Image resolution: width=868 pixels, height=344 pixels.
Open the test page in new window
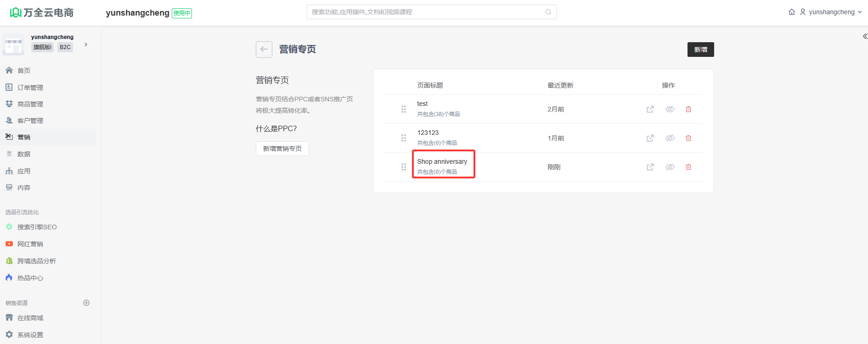[x=650, y=109]
